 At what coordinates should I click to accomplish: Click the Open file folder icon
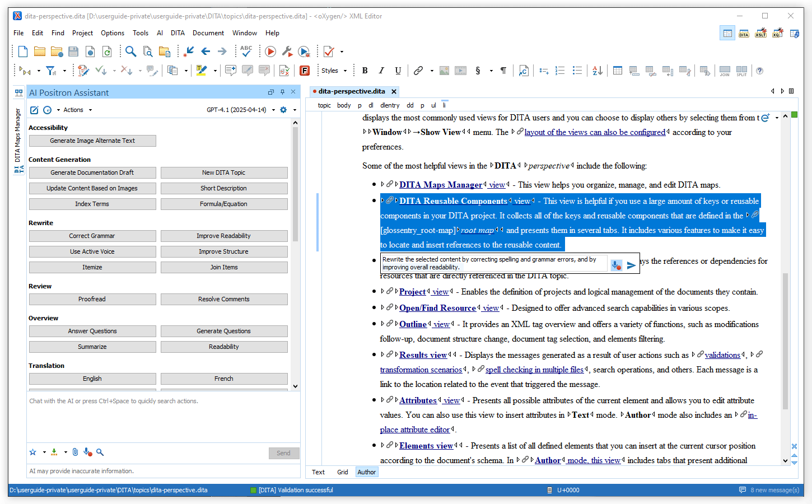click(40, 52)
